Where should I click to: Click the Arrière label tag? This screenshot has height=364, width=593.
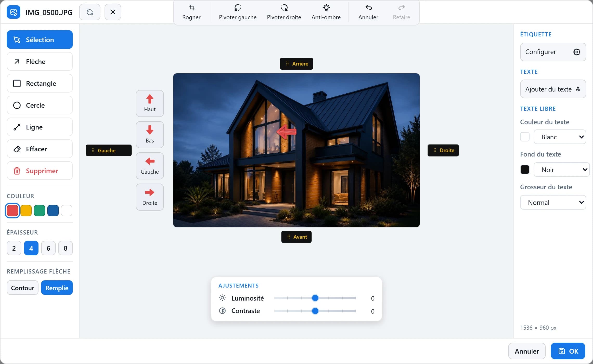tap(296, 64)
